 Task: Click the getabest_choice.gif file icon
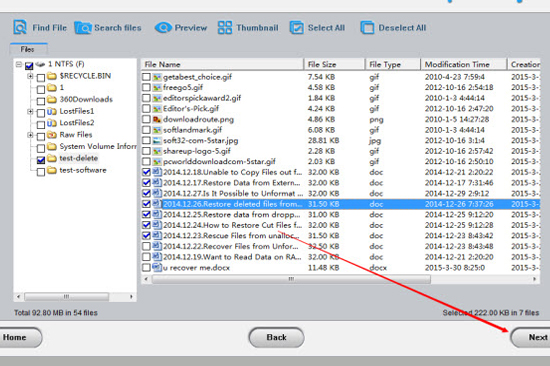(x=157, y=77)
